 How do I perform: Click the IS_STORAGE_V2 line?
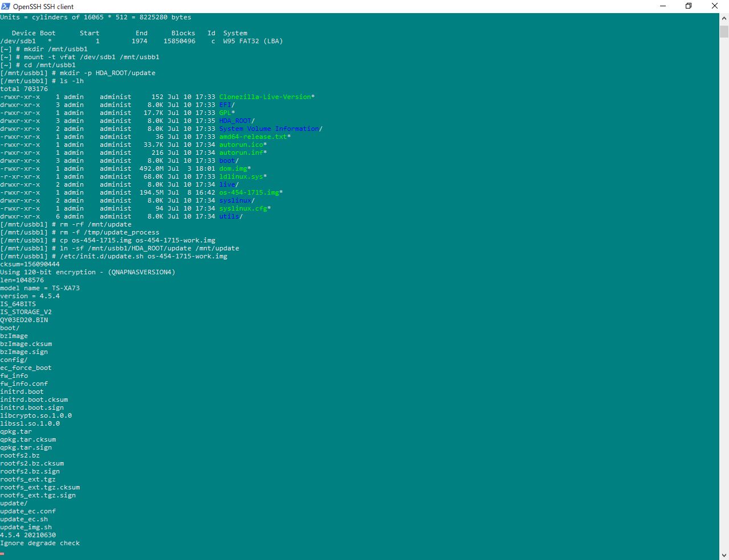coord(26,312)
